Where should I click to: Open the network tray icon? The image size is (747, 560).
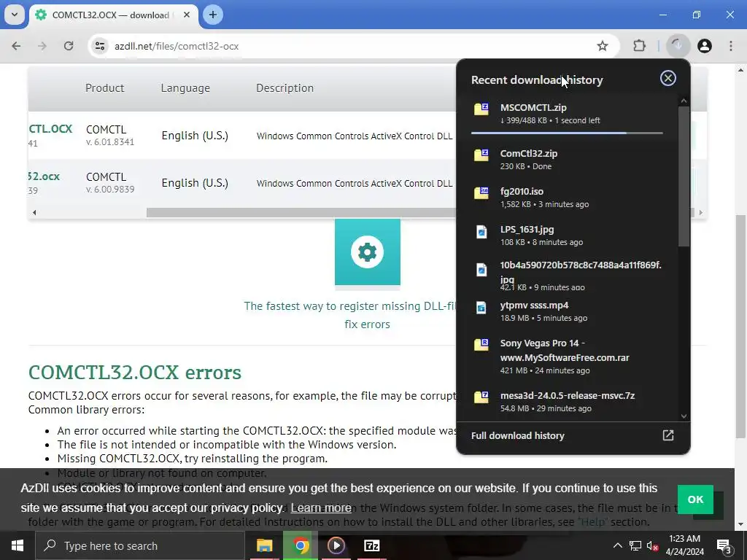(635, 545)
